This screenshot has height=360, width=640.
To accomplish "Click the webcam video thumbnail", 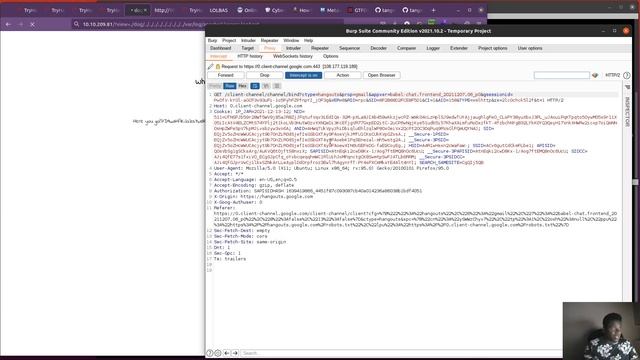I will click(601, 331).
